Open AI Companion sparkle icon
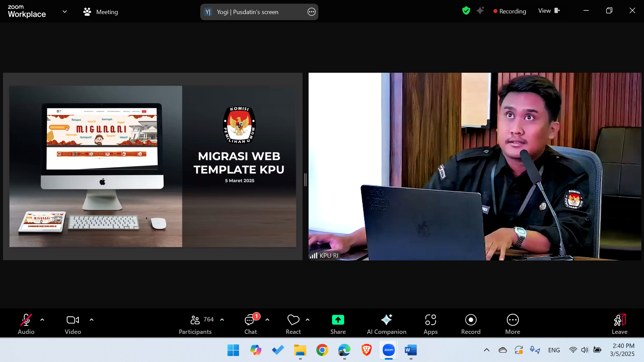The height and width of the screenshot is (362, 644). pyautogui.click(x=386, y=320)
